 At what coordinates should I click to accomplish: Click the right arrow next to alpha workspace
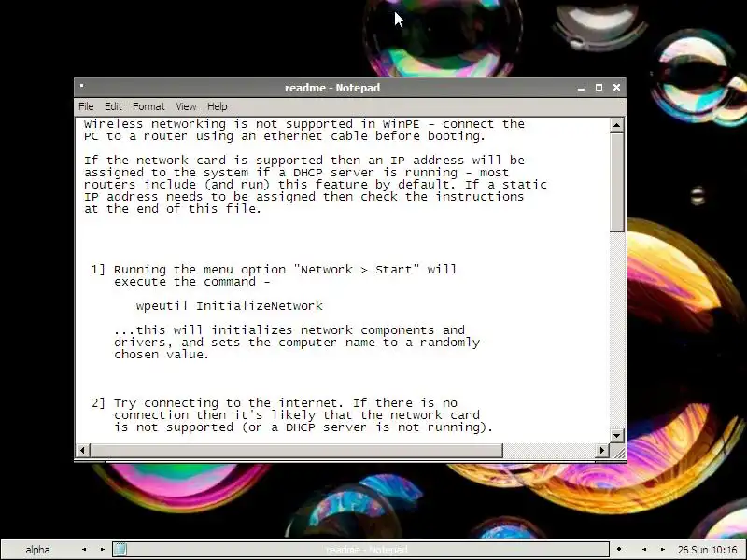pos(102,550)
